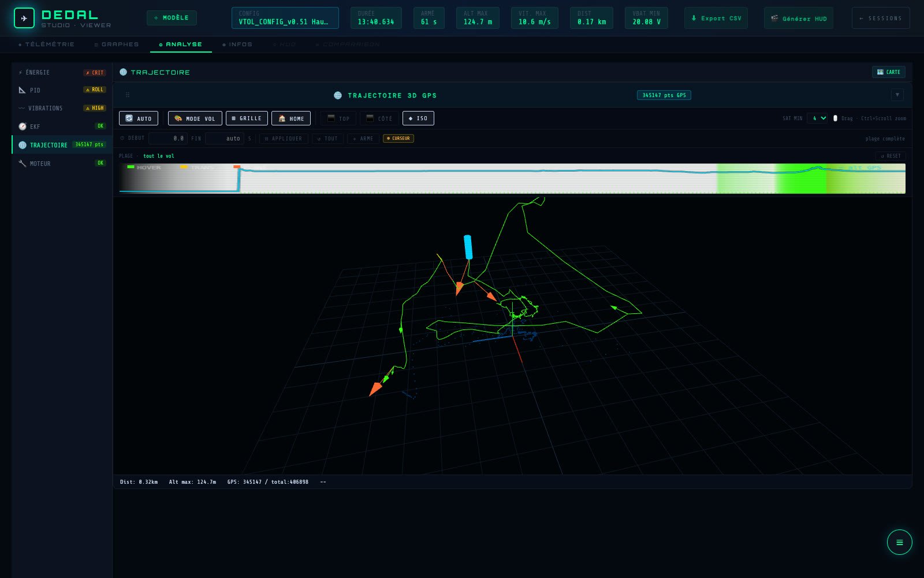Toggle AUTO rotation view

[139, 118]
